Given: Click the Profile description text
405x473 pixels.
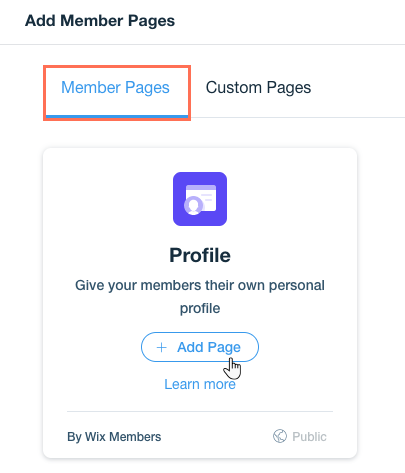Looking at the screenshot, I should [x=200, y=297].
